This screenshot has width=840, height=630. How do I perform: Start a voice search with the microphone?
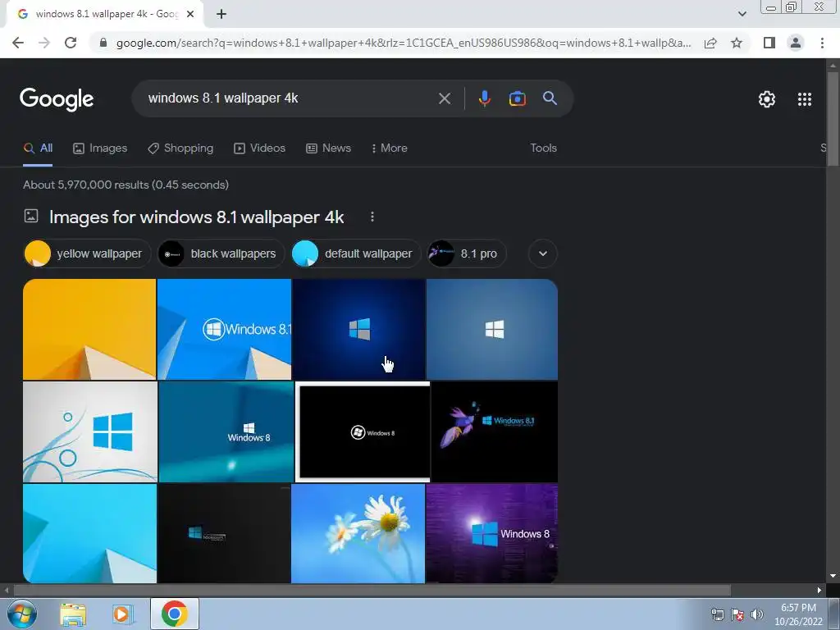[484, 98]
